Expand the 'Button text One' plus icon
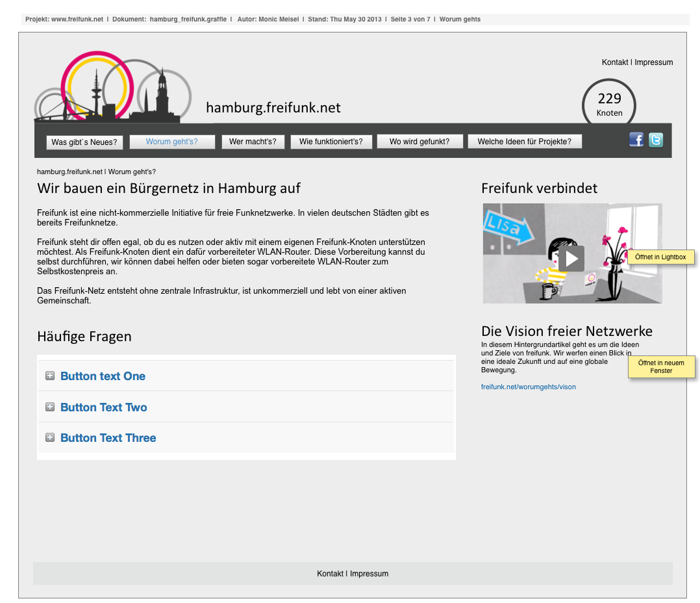The width and height of the screenshot is (700, 603). [50, 376]
